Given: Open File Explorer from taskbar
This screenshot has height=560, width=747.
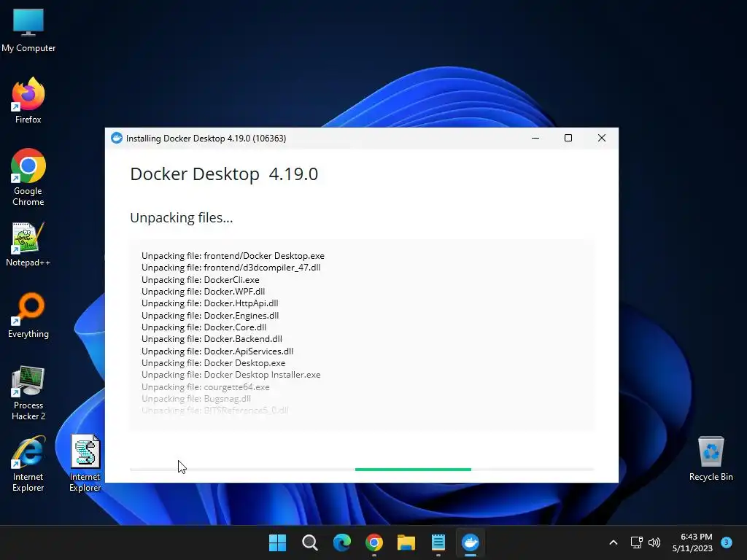Looking at the screenshot, I should coord(406,542).
